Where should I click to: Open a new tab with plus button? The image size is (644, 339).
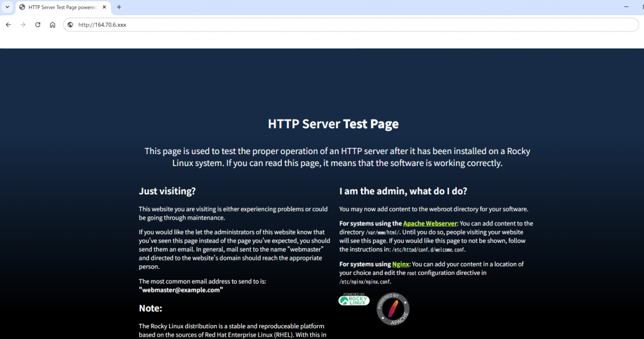(119, 7)
